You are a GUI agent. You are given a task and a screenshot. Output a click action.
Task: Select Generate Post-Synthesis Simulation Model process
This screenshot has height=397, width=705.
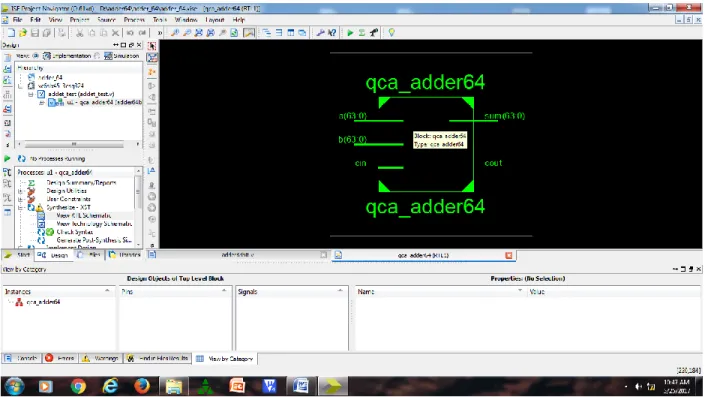pos(94,240)
